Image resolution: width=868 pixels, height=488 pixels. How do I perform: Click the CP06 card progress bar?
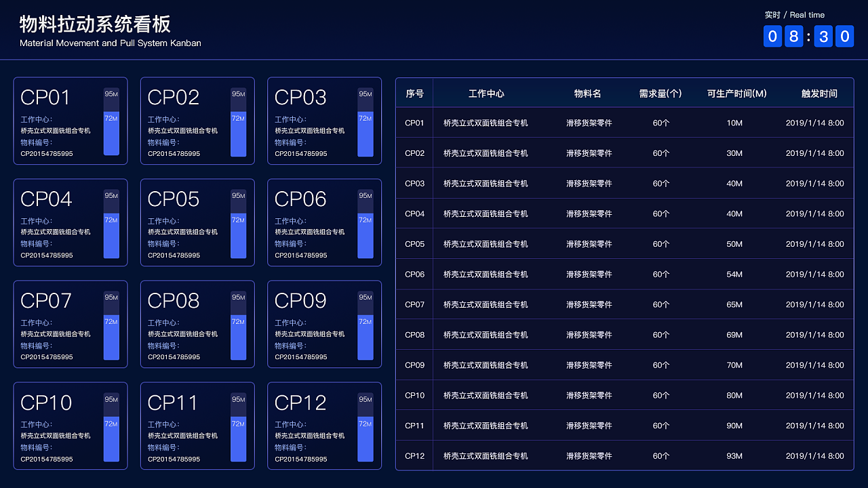click(366, 224)
